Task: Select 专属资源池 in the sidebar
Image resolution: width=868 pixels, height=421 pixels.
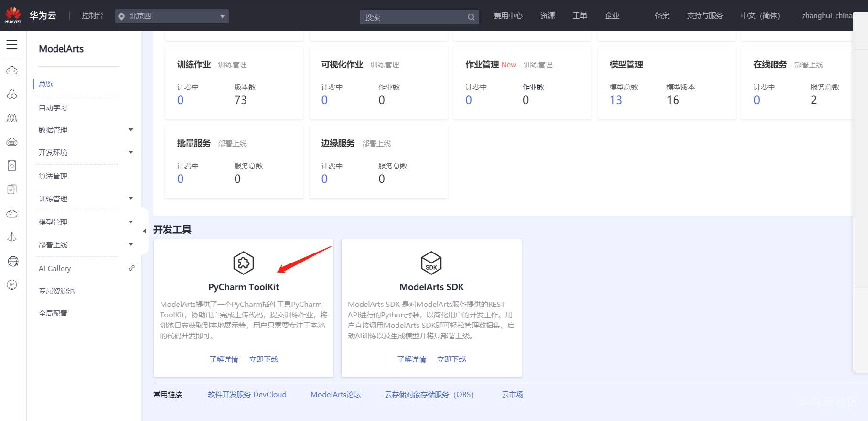Action: tap(56, 291)
